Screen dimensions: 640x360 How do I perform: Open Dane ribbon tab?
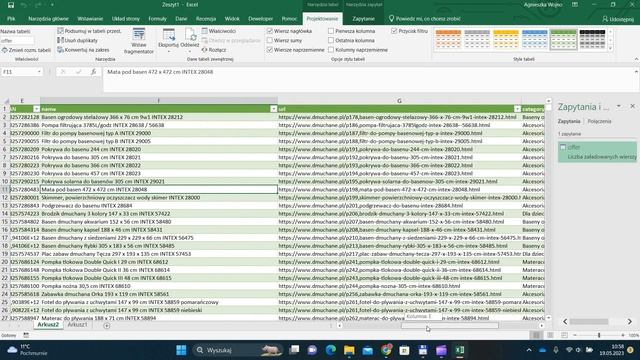tap(181, 19)
